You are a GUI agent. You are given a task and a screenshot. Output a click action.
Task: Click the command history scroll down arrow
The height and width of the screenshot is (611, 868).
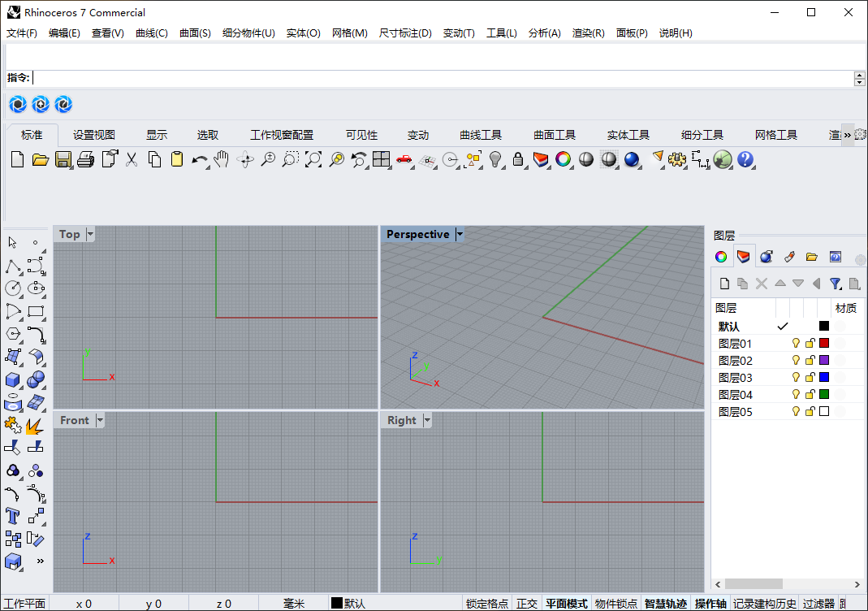point(859,83)
